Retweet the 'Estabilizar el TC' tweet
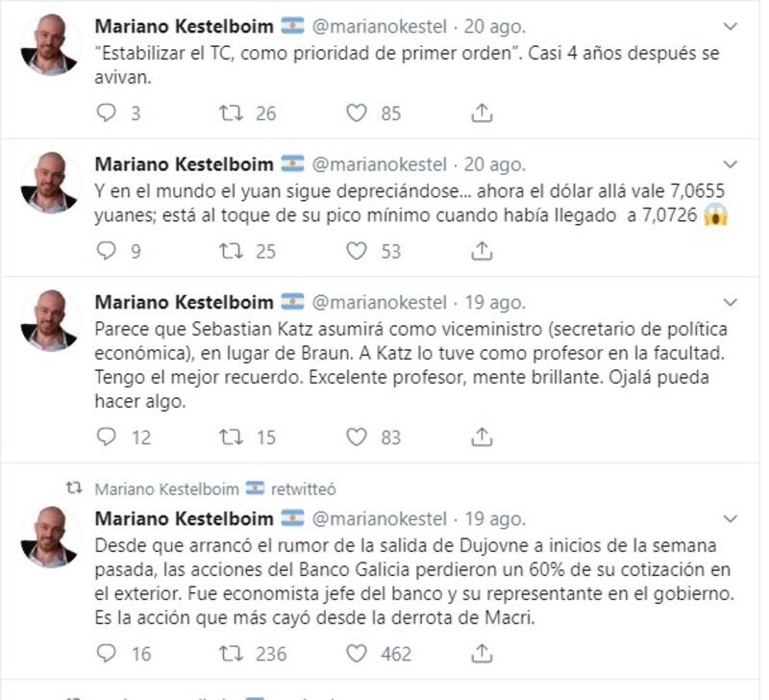This screenshot has height=700, width=769. (x=232, y=113)
